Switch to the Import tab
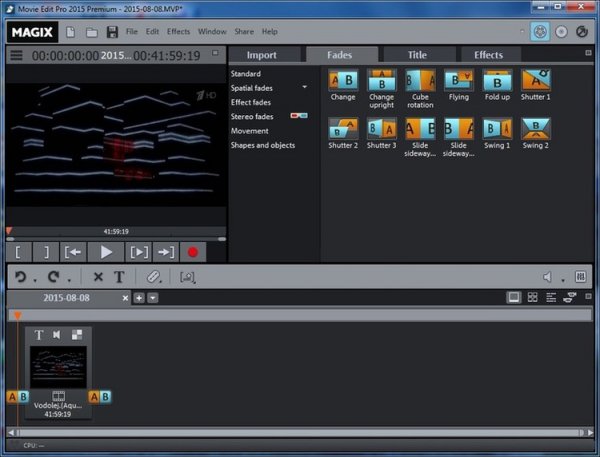This screenshot has width=600, height=457. point(265,55)
